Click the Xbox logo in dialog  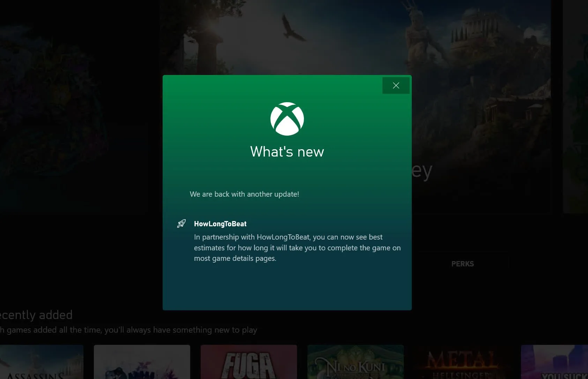(x=287, y=119)
